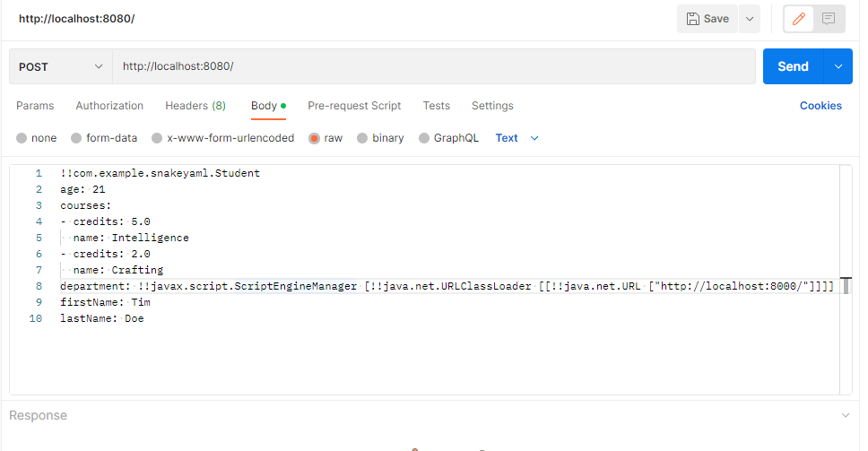
Task: Open the Pre-request Script tab
Action: click(x=354, y=106)
